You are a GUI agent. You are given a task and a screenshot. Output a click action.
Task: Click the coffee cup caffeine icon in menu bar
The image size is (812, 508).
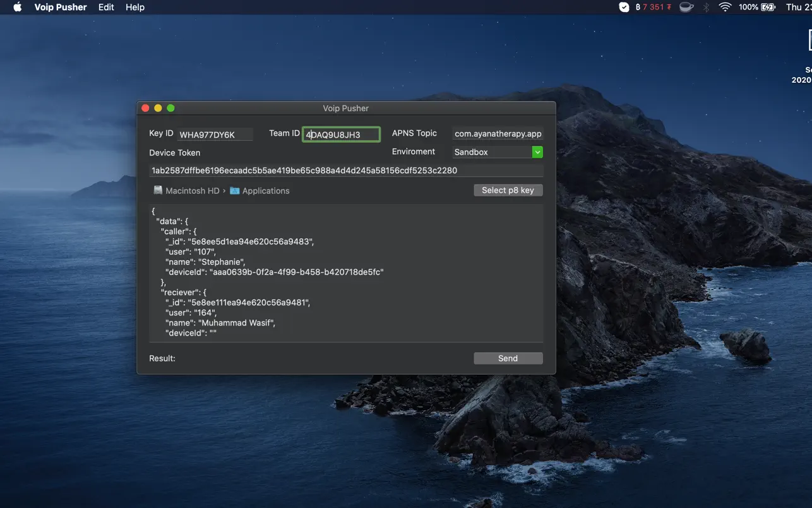point(686,7)
